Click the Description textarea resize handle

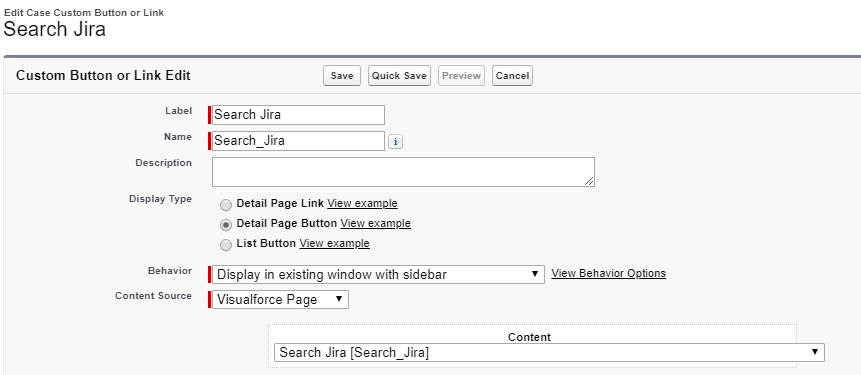pos(589,181)
